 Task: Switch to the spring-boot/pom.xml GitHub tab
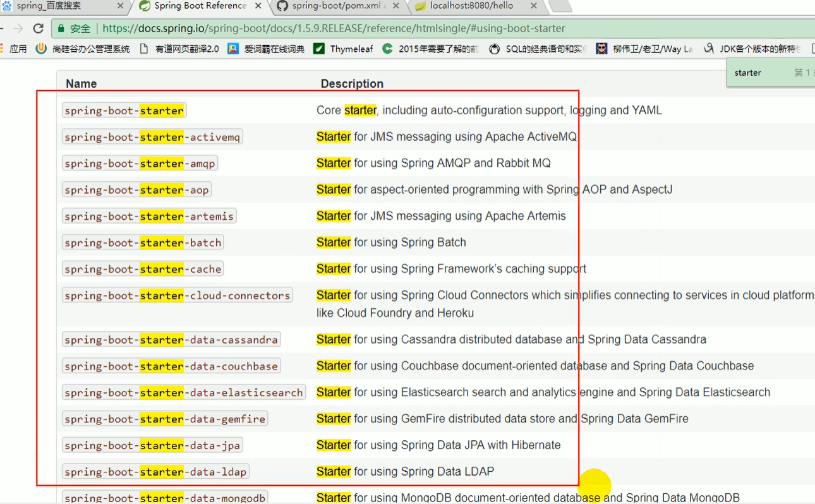338,6
